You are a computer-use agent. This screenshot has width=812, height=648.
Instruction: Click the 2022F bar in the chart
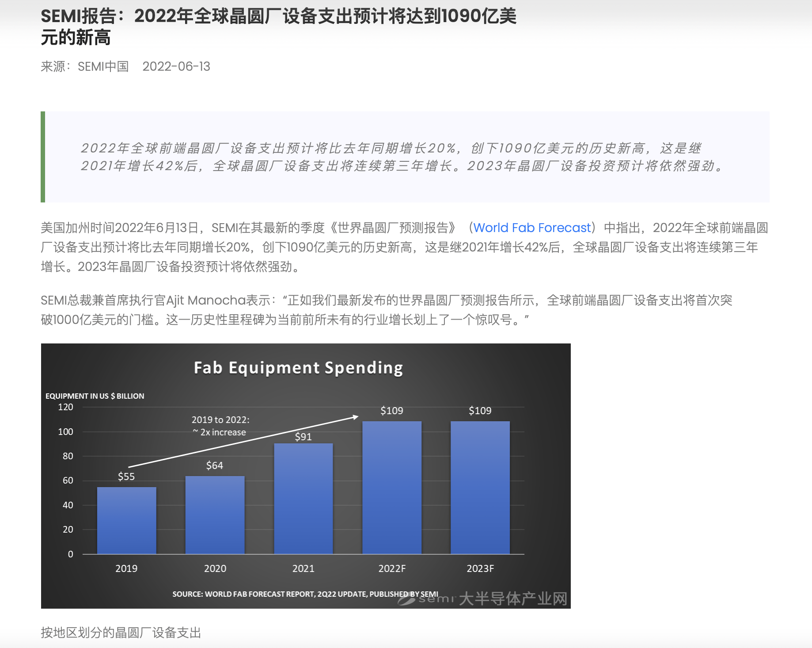pyautogui.click(x=392, y=488)
